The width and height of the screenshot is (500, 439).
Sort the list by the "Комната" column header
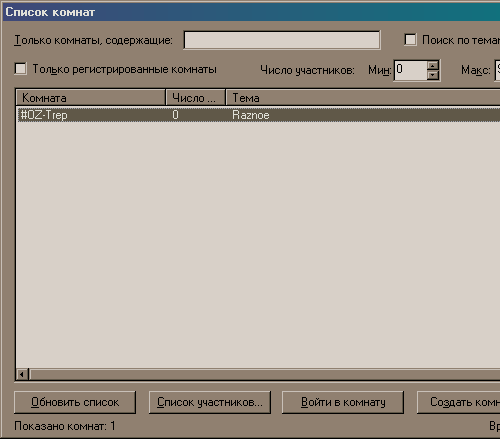click(x=91, y=98)
